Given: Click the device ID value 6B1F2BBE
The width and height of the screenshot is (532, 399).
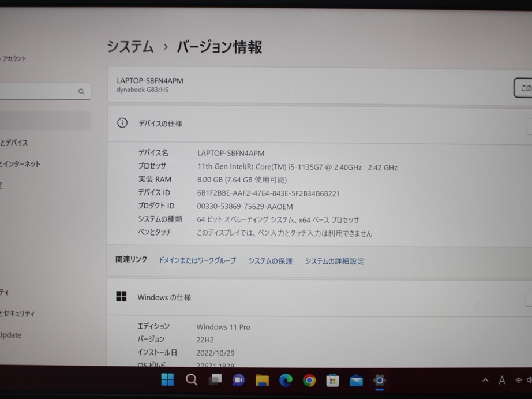Looking at the screenshot, I should 268,193.
